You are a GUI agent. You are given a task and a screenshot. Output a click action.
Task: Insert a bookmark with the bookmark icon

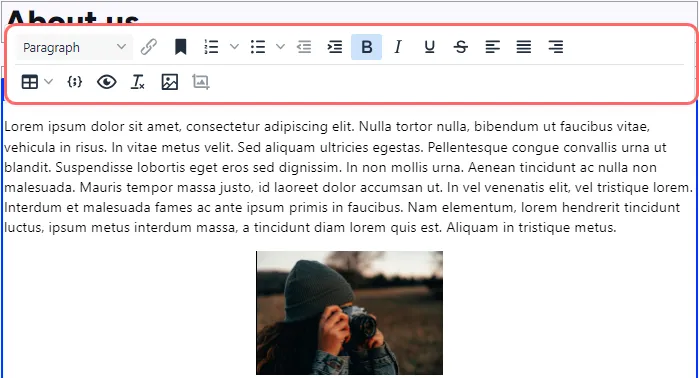[x=181, y=47]
